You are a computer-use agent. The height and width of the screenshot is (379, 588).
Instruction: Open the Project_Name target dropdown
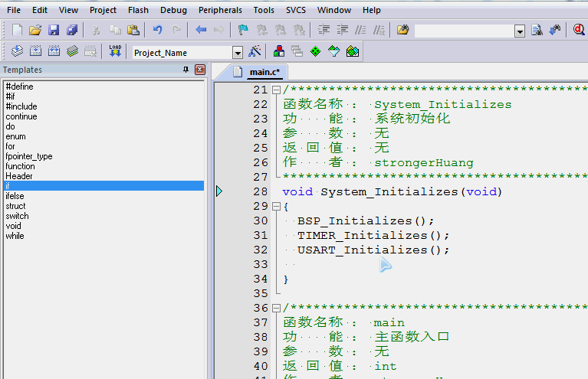click(x=237, y=53)
